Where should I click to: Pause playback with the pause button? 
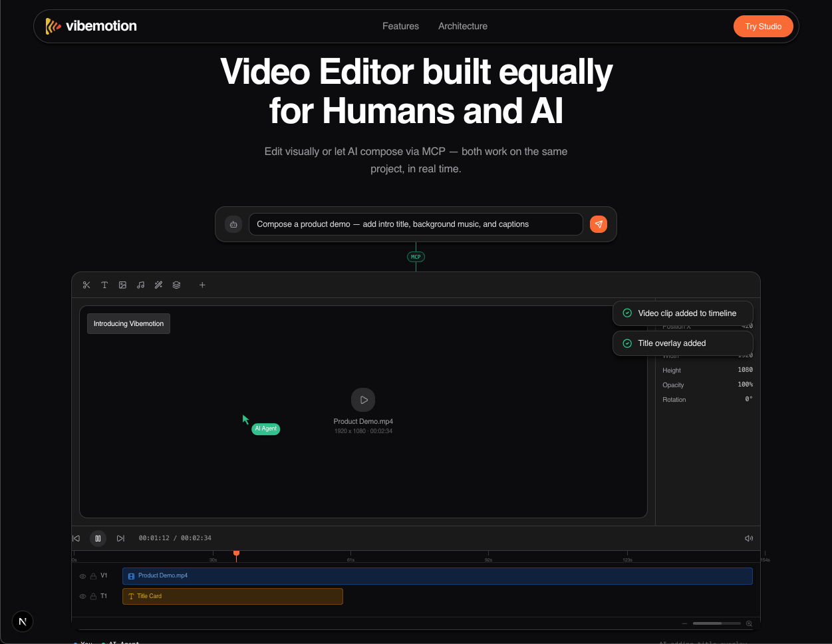click(x=98, y=538)
